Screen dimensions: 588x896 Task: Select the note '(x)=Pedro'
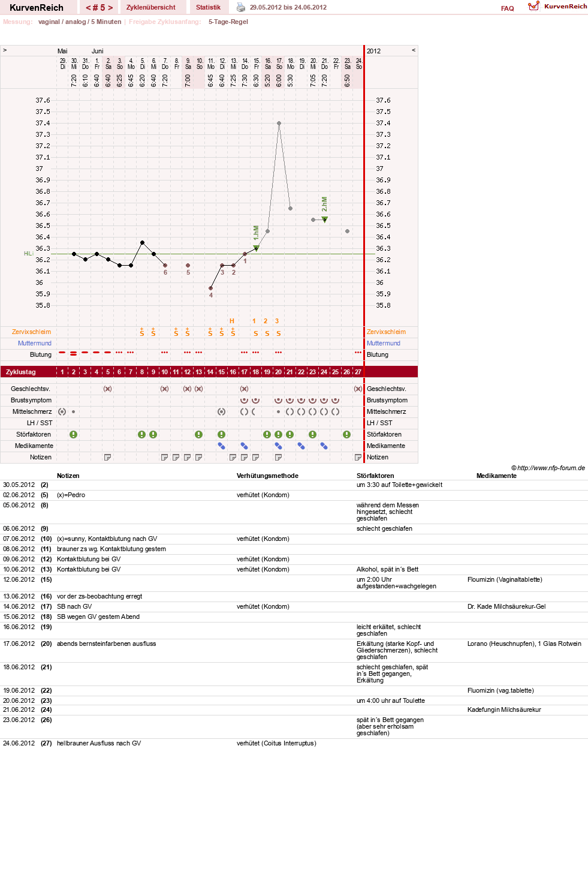pos(71,495)
